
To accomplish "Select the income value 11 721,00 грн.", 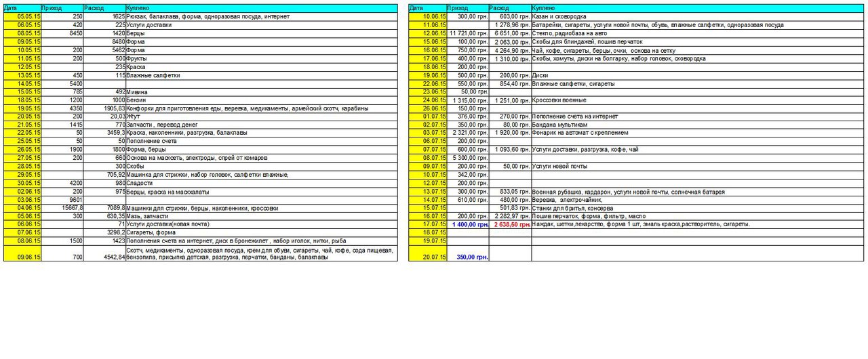I will (x=468, y=33).
